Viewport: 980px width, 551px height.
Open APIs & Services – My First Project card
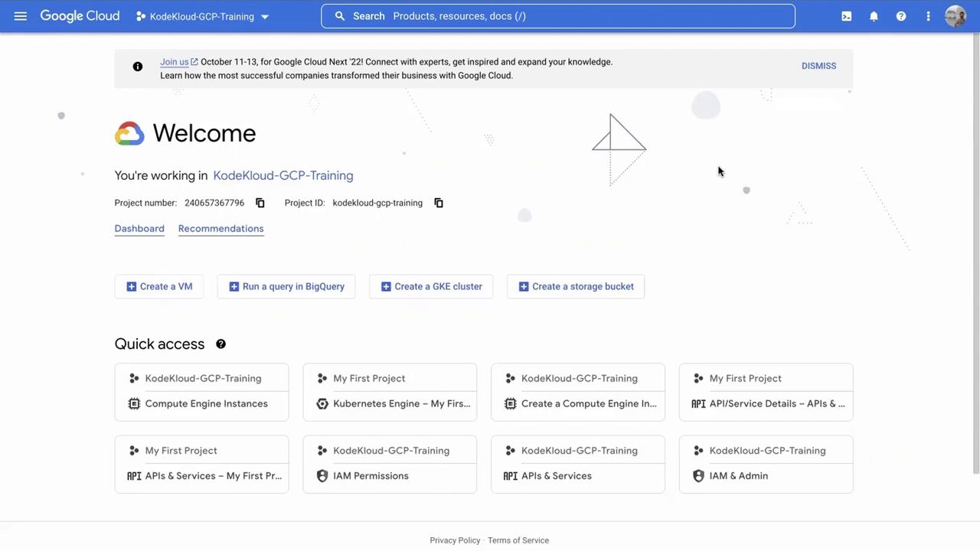[202, 465]
